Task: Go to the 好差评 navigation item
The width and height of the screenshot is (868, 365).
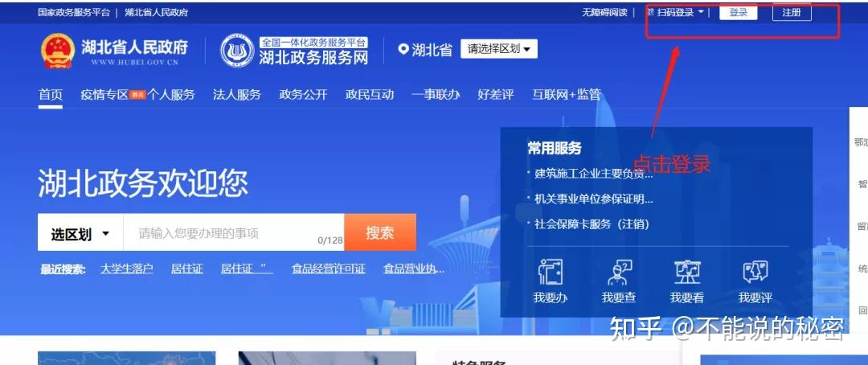Action: (x=495, y=95)
